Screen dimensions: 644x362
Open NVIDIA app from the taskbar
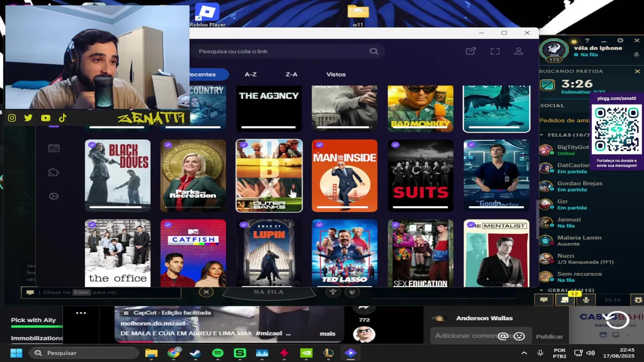(306, 353)
